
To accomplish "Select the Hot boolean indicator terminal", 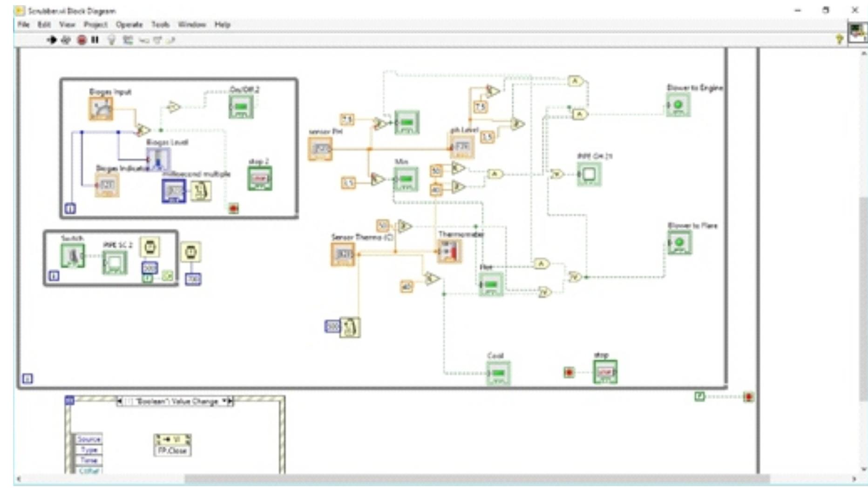I will pyautogui.click(x=491, y=284).
